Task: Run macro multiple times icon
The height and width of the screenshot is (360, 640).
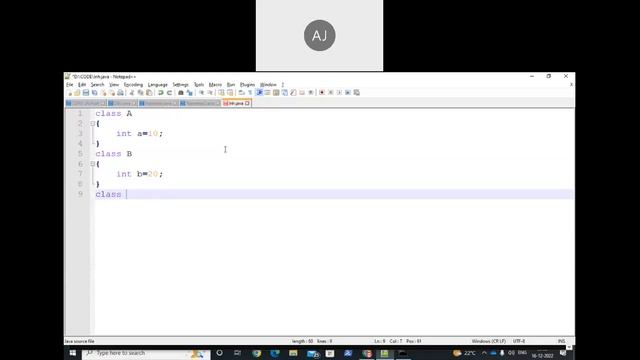Action: [348, 93]
